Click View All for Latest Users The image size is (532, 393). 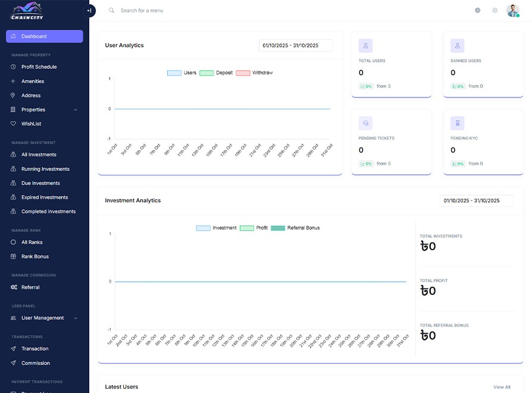tap(501, 387)
